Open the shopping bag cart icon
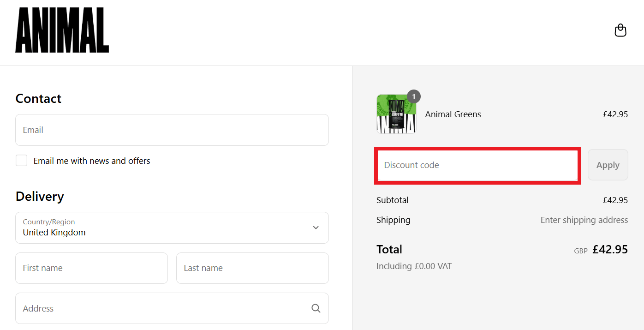The width and height of the screenshot is (644, 330). tap(620, 30)
